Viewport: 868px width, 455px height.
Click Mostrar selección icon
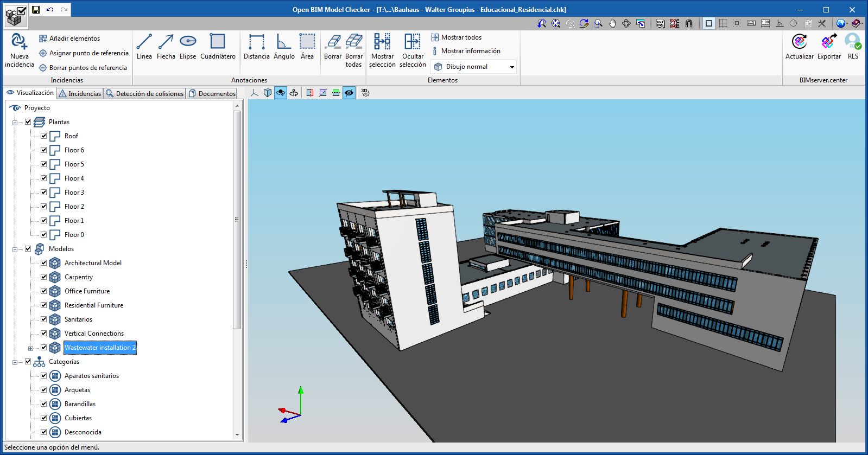382,42
